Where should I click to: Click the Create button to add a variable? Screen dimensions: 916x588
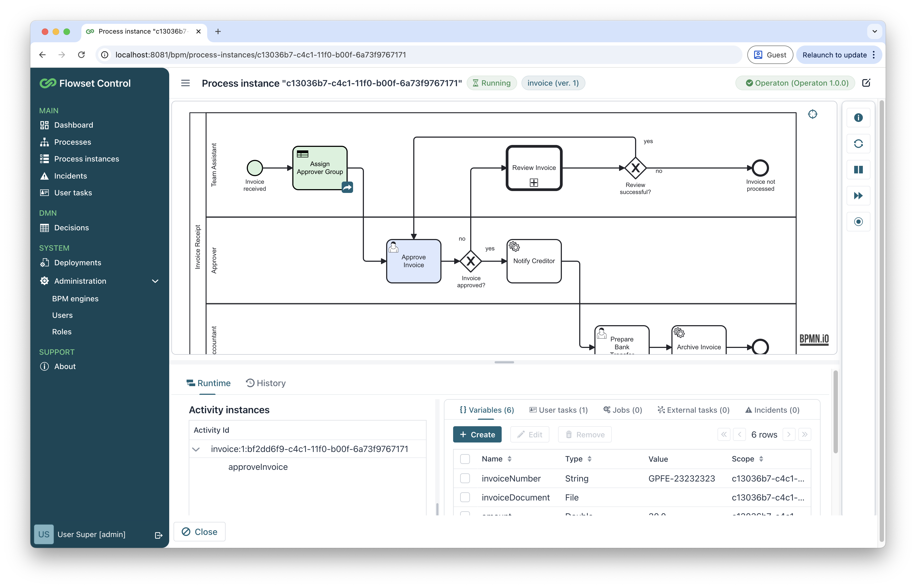pos(477,434)
